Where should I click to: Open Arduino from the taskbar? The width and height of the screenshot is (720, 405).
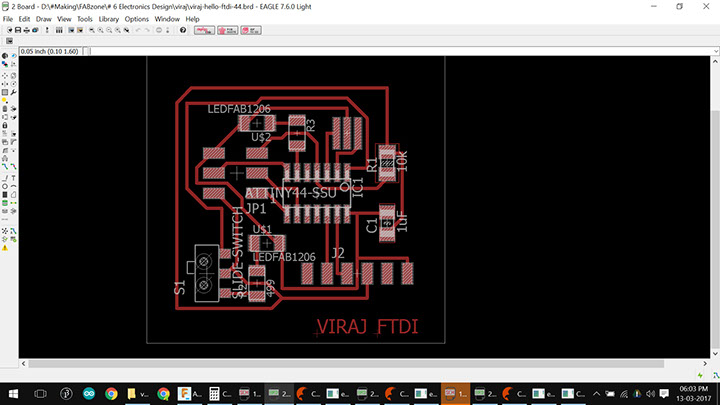tap(89, 394)
